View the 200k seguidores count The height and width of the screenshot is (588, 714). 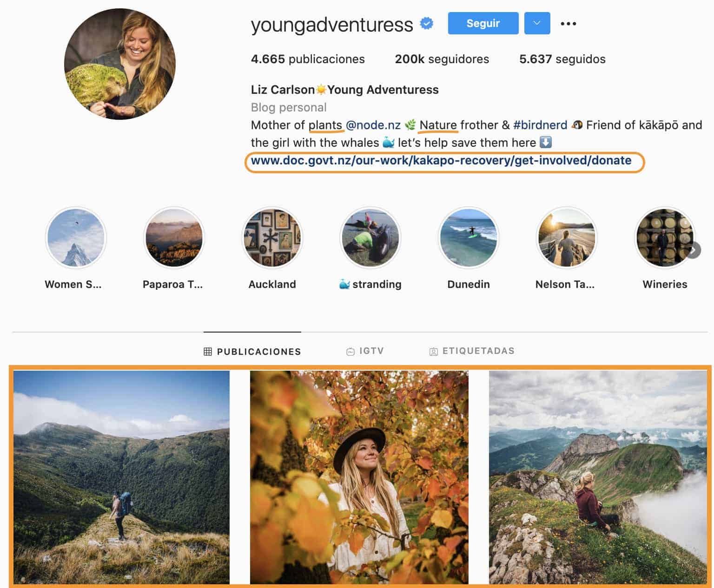[442, 59]
